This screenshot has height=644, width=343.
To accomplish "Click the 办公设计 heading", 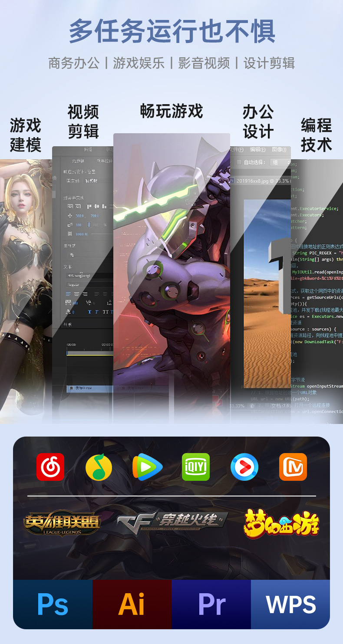I will coord(258,122).
